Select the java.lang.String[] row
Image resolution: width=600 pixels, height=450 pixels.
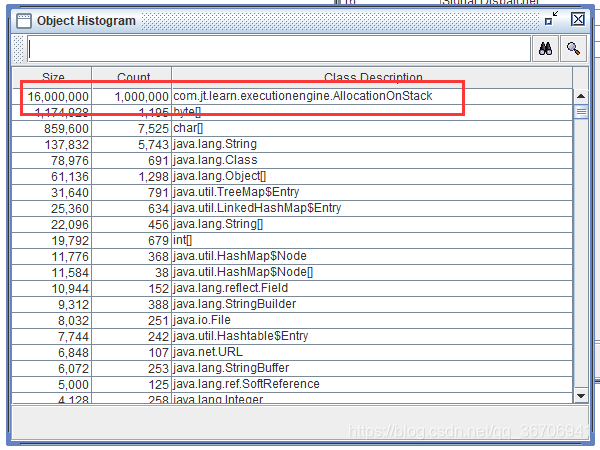click(x=292, y=224)
